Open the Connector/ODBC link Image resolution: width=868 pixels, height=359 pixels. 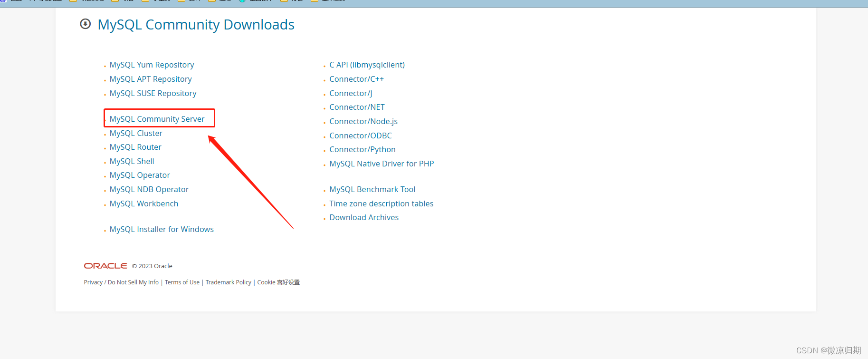[x=361, y=136]
